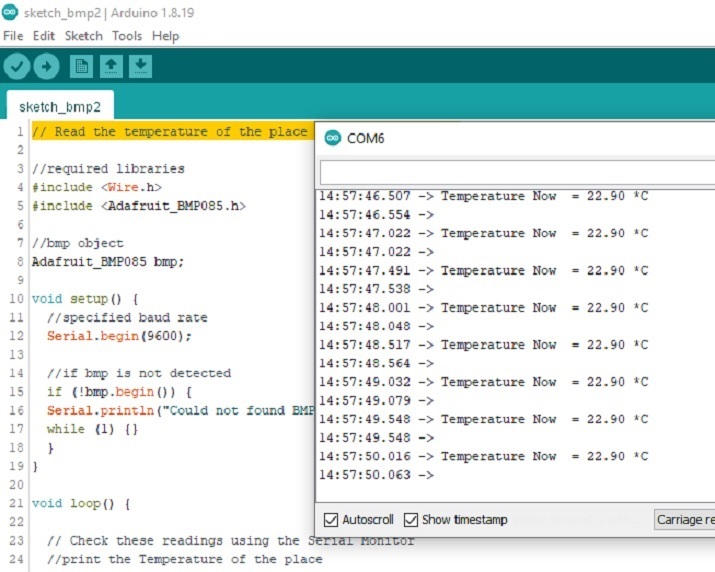Screen dimensions: 715x572
Task: Click serial output line 14:57:49.032
Action: (483, 382)
